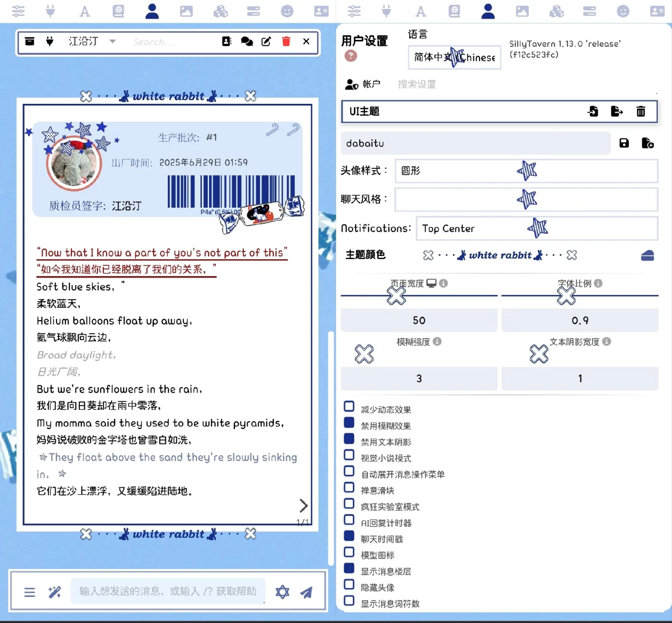Expand the Notifications dropdown set to Top Center
The height and width of the screenshot is (623, 672).
point(537,228)
